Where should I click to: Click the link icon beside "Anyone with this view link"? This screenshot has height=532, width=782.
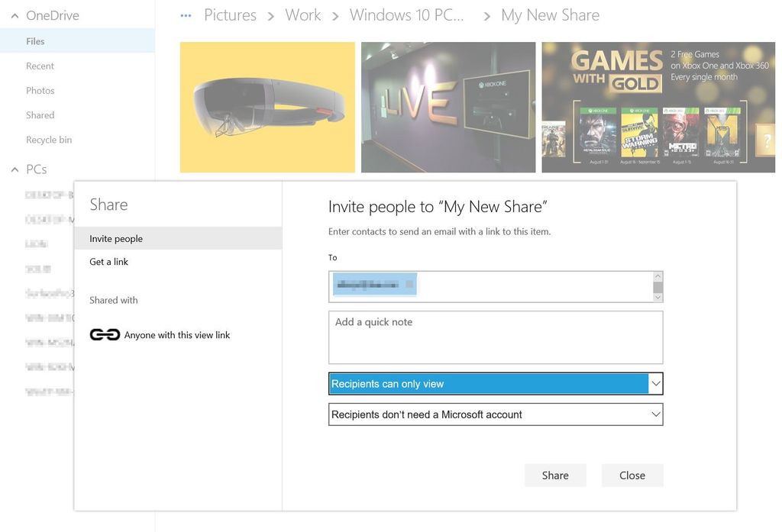(103, 334)
